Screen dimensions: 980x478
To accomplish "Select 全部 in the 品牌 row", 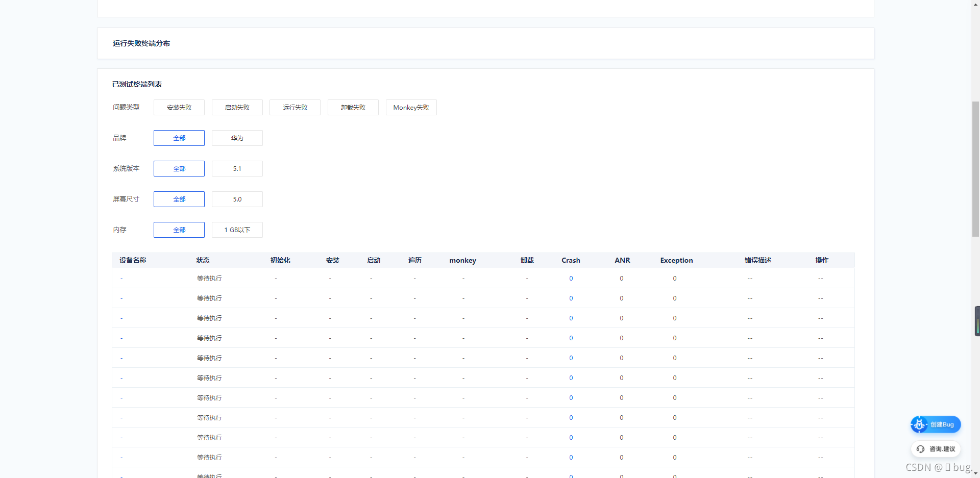I will coord(179,138).
